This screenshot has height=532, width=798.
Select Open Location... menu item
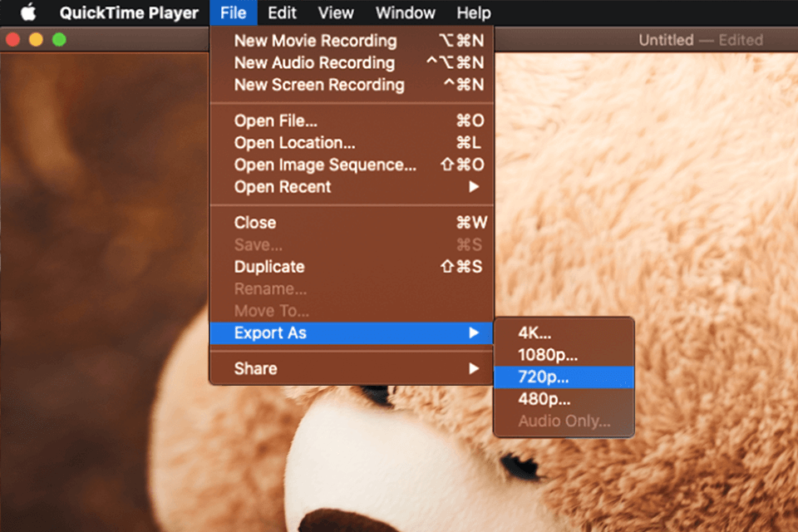coord(352,142)
